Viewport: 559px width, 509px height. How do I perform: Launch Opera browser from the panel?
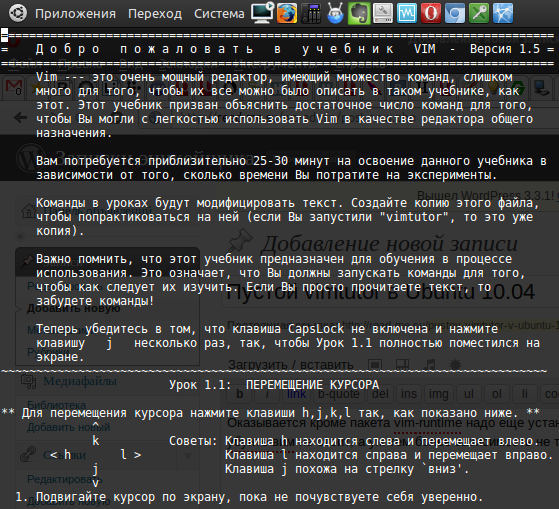[431, 13]
